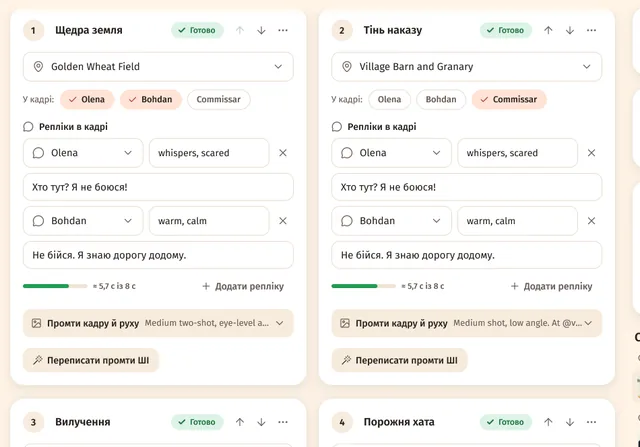Viewport: 640px width, 447px height.
Task: Expand Промти кадру й руху in scene 1
Action: 158,323
